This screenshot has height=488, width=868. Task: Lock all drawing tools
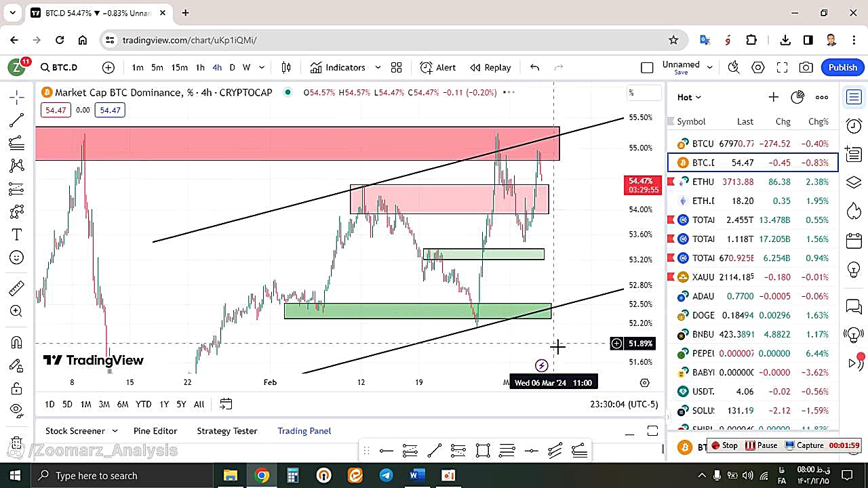17,388
